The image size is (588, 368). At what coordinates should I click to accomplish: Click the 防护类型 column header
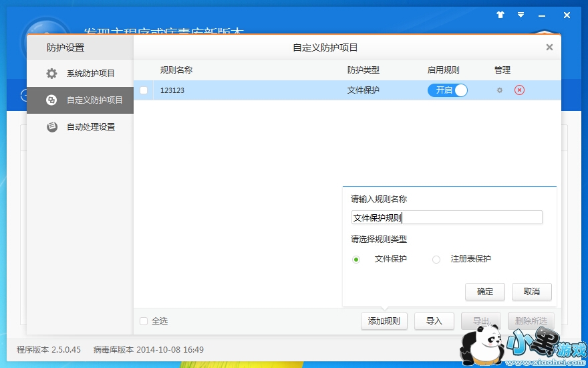pos(363,70)
